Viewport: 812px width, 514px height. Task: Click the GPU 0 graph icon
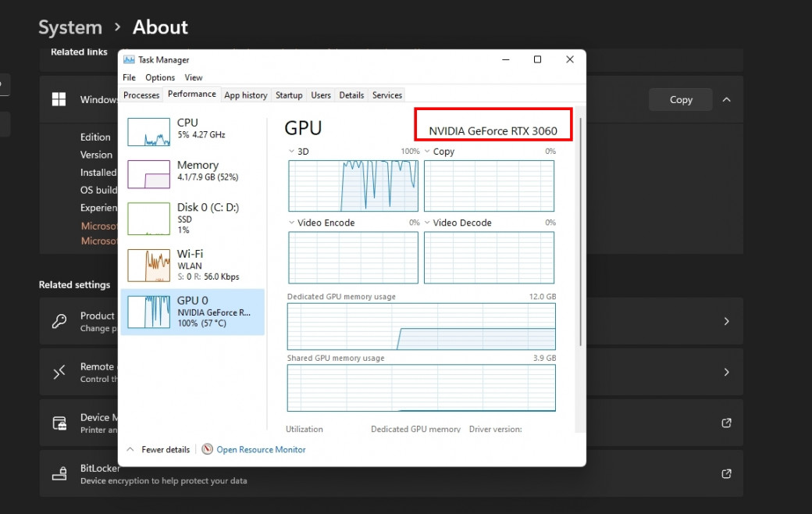[148, 312]
